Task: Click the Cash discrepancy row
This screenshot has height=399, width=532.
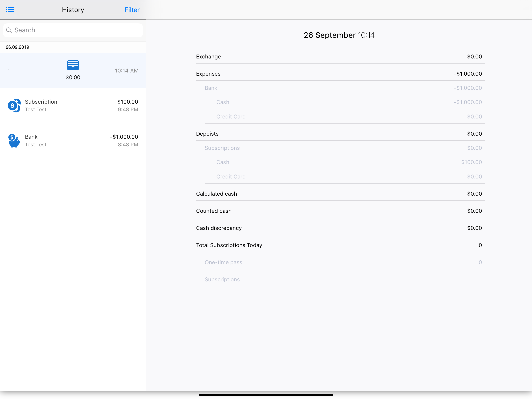Action: click(340, 228)
